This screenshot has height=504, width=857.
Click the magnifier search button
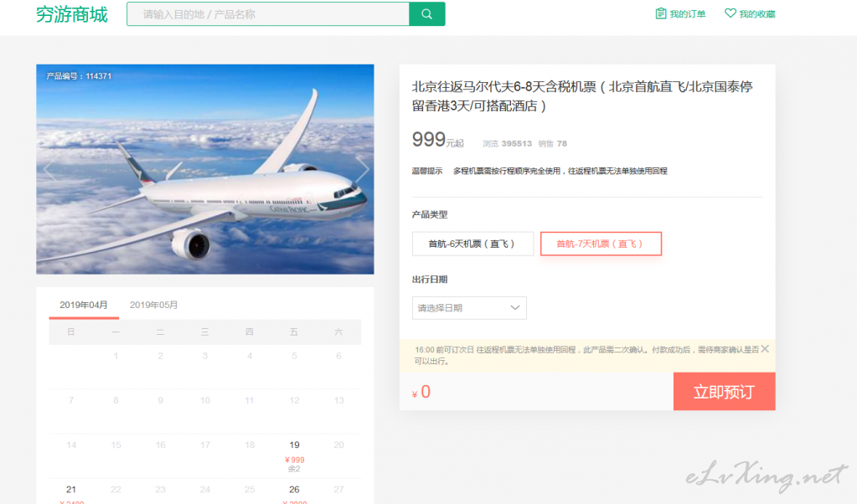(x=426, y=14)
